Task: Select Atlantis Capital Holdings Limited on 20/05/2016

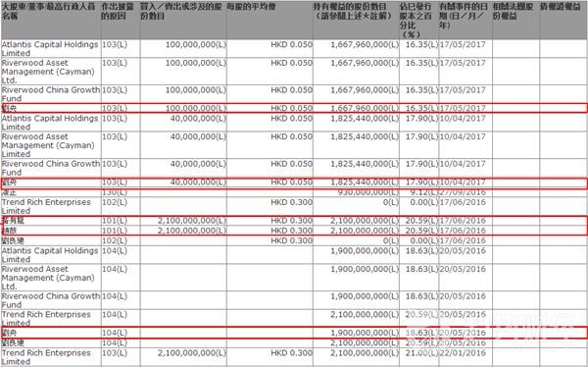Action: coord(50,255)
